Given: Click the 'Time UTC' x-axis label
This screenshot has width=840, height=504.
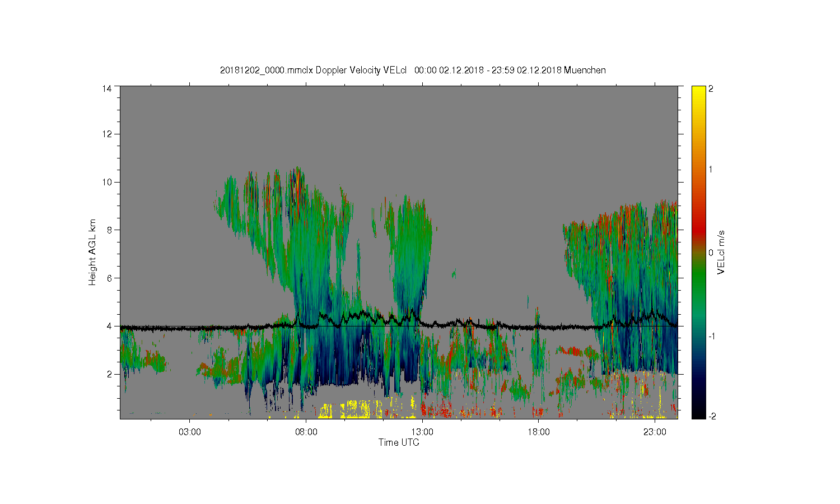Looking at the screenshot, I should click(x=399, y=442).
